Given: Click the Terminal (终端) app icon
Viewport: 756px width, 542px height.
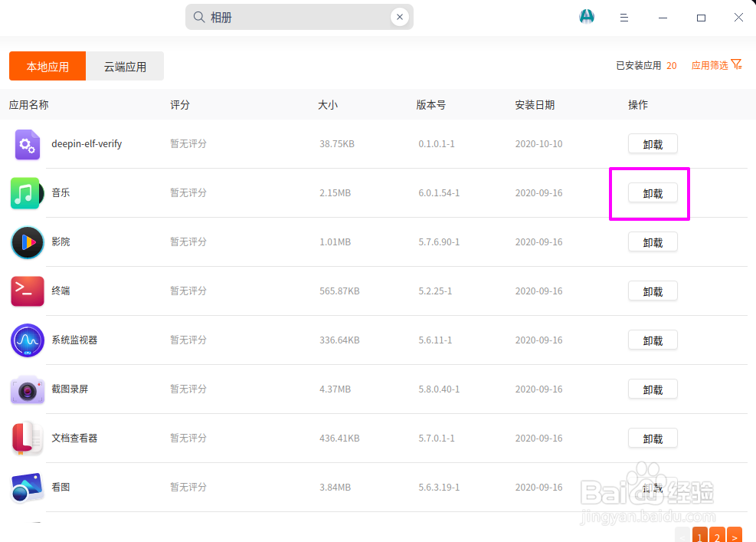Looking at the screenshot, I should tap(28, 291).
